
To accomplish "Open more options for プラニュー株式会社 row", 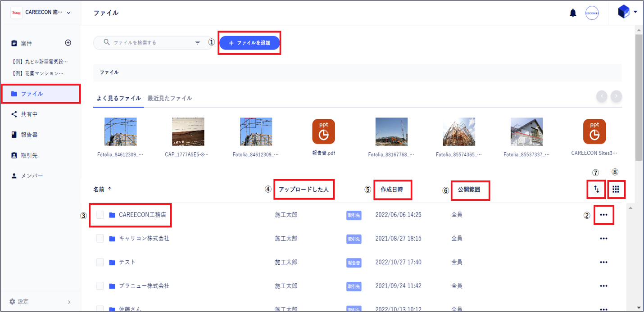I will (603, 286).
